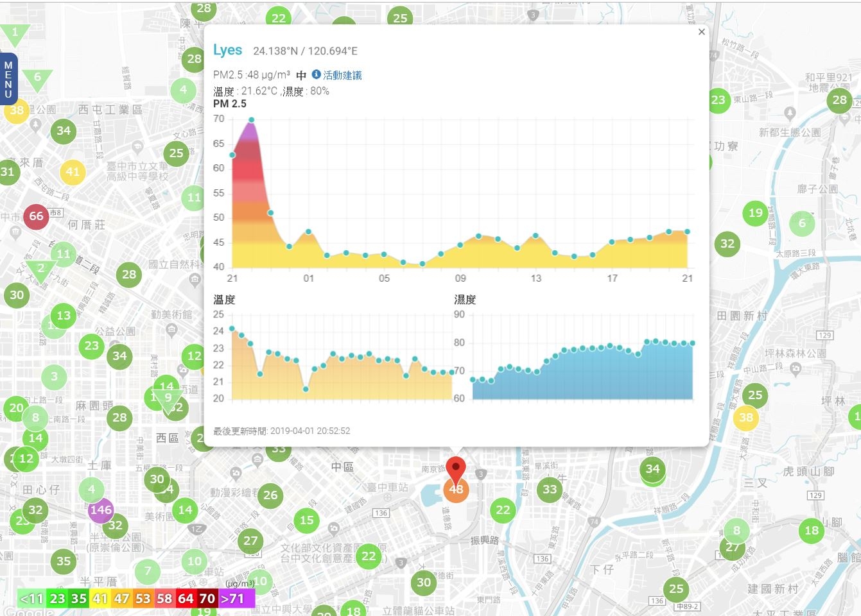Click the purple >71 legend swatch
This screenshot has height=616, width=861.
coord(236,599)
